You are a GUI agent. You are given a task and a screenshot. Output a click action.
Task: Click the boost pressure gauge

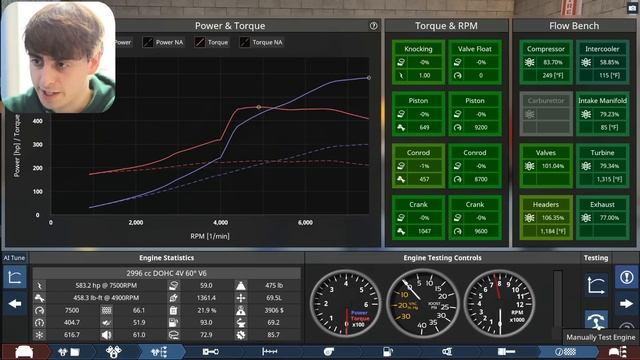pos(423,303)
